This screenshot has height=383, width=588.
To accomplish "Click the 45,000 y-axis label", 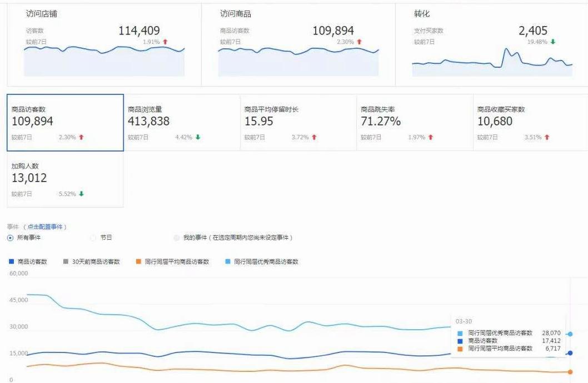I will click(x=19, y=300).
